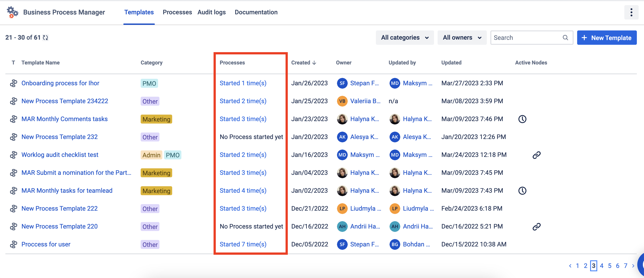The image size is (644, 278).
Task: Go to next page using right chevron
Action: 633,266
